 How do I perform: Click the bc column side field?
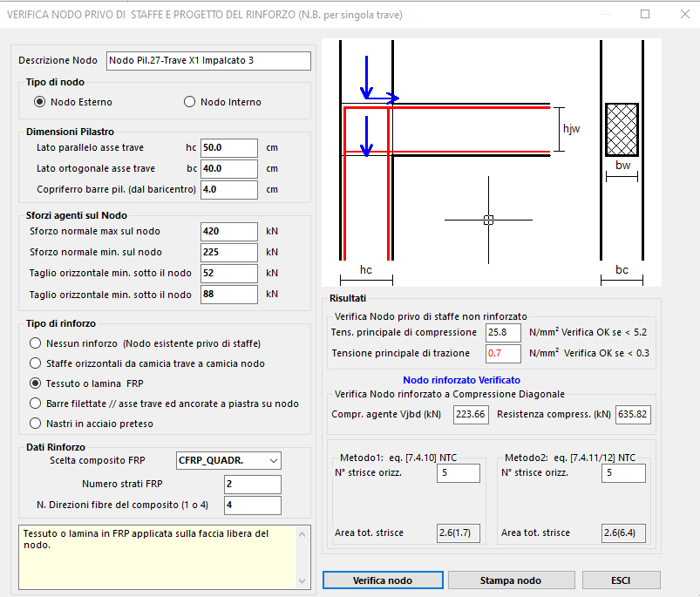click(x=229, y=169)
